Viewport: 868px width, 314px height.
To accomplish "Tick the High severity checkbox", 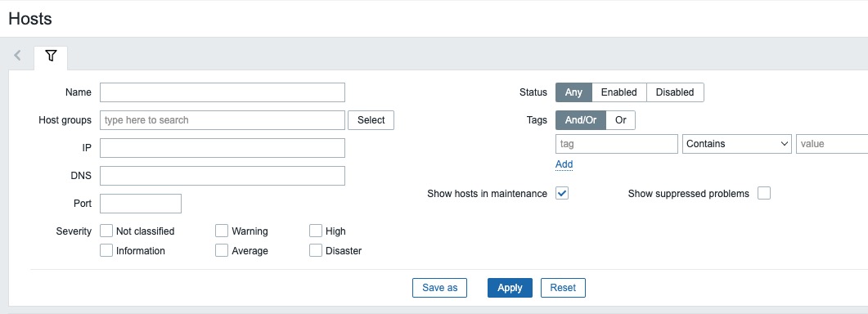I will 316,231.
